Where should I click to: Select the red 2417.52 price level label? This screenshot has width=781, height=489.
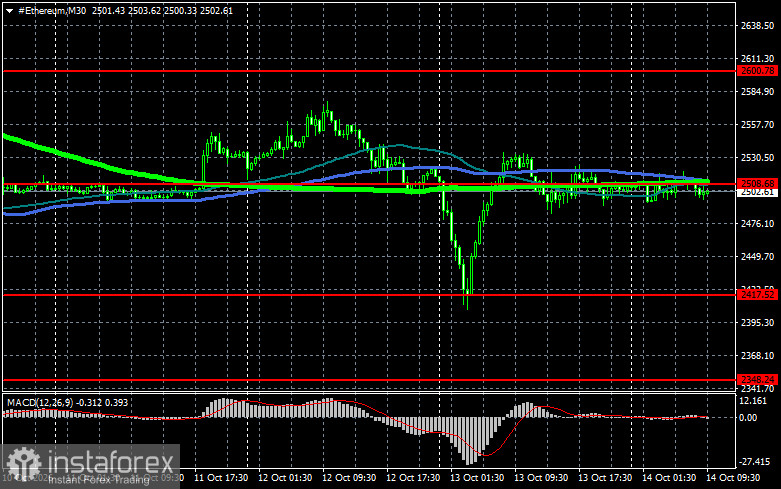(x=757, y=294)
